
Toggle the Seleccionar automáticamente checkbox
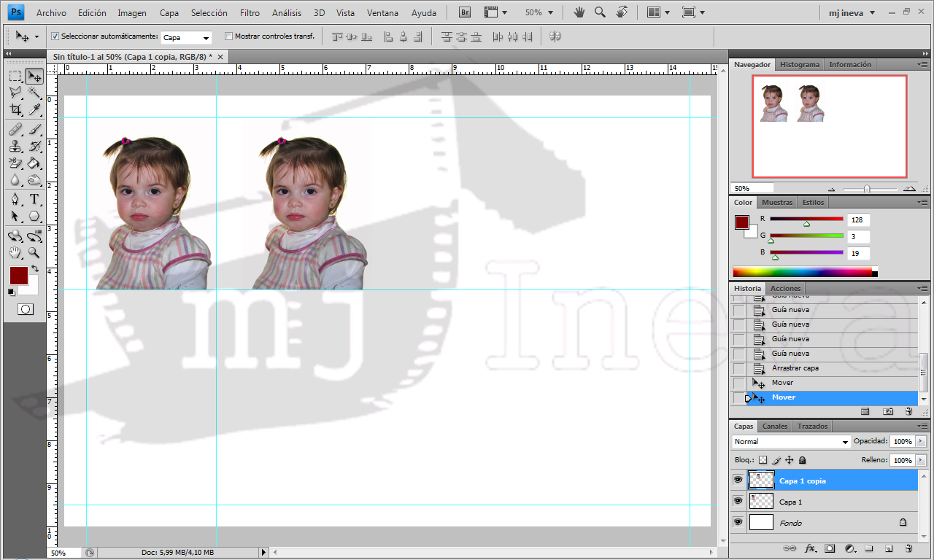click(x=55, y=36)
